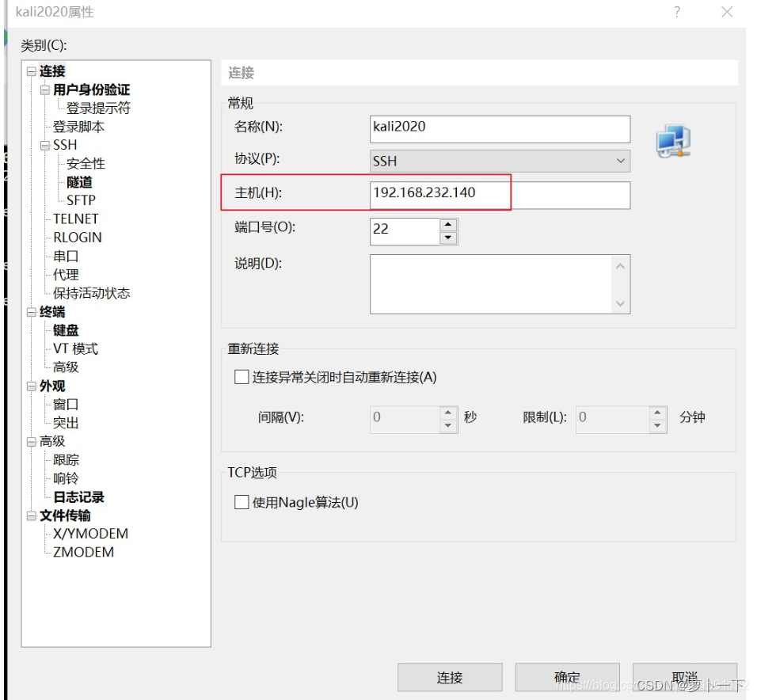The width and height of the screenshot is (757, 700).
Task: Select 登录提示符 in the category tree
Action: click(98, 108)
